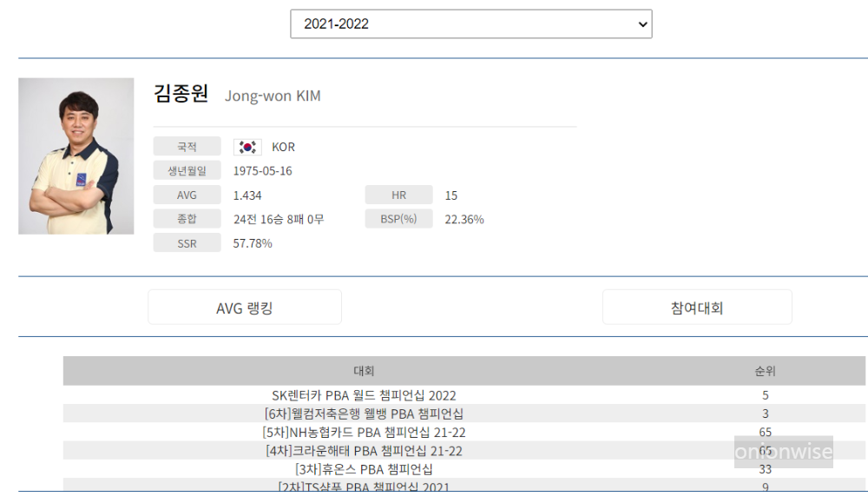Click the onionwise watermark
Image resolution: width=868 pixels, height=503 pixels.
(784, 453)
